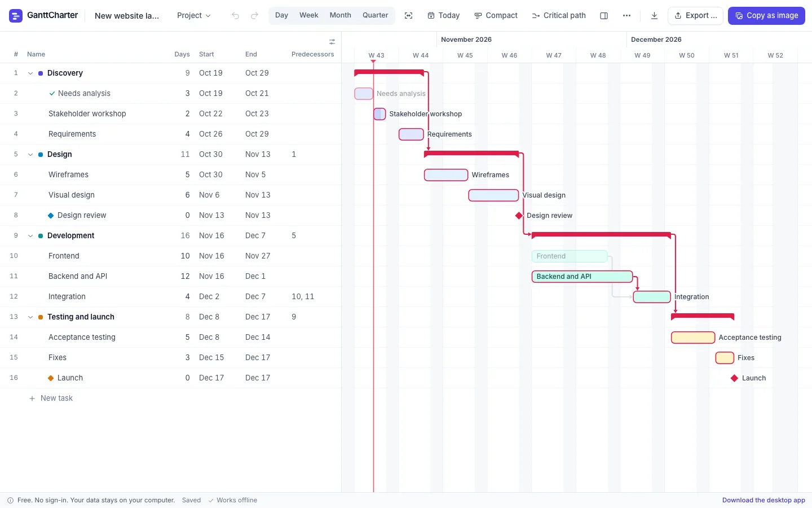Click the project title New website la...
Image resolution: width=812 pixels, height=508 pixels.
(127, 16)
